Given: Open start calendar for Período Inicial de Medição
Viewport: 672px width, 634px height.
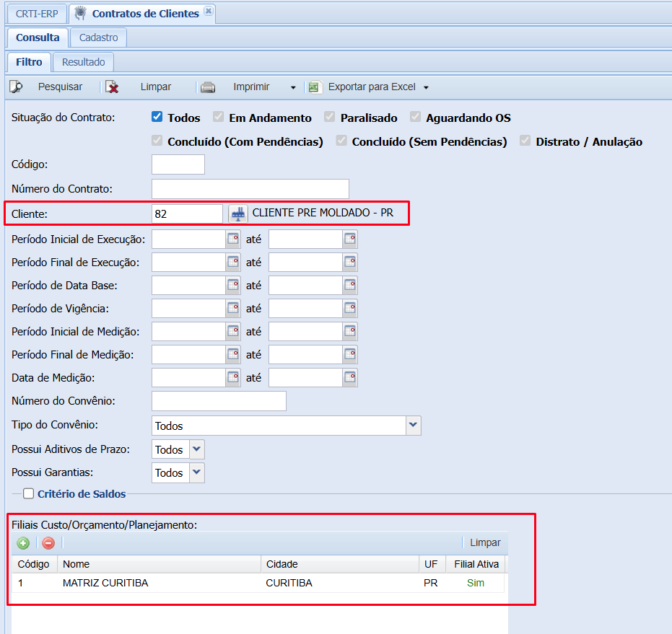Looking at the screenshot, I should [233, 332].
